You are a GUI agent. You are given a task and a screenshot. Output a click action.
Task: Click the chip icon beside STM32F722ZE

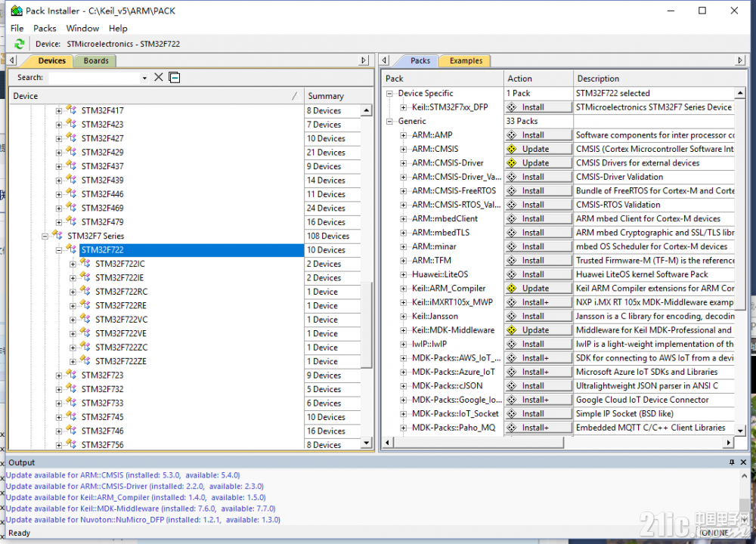click(x=85, y=360)
